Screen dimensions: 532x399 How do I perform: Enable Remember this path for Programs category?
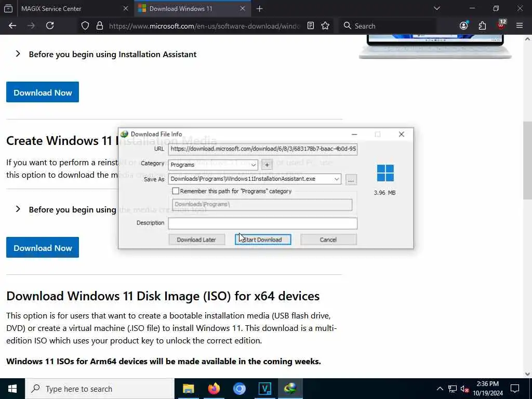point(176,191)
